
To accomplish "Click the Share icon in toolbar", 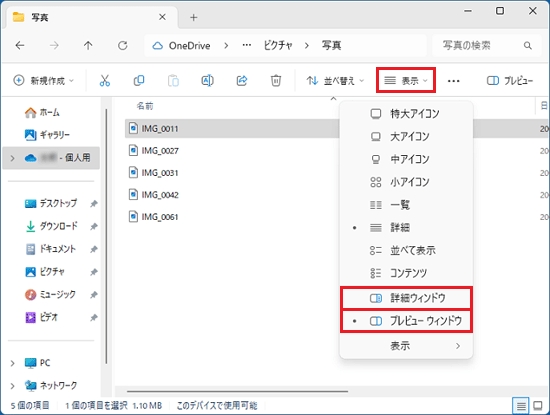I will click(x=242, y=81).
